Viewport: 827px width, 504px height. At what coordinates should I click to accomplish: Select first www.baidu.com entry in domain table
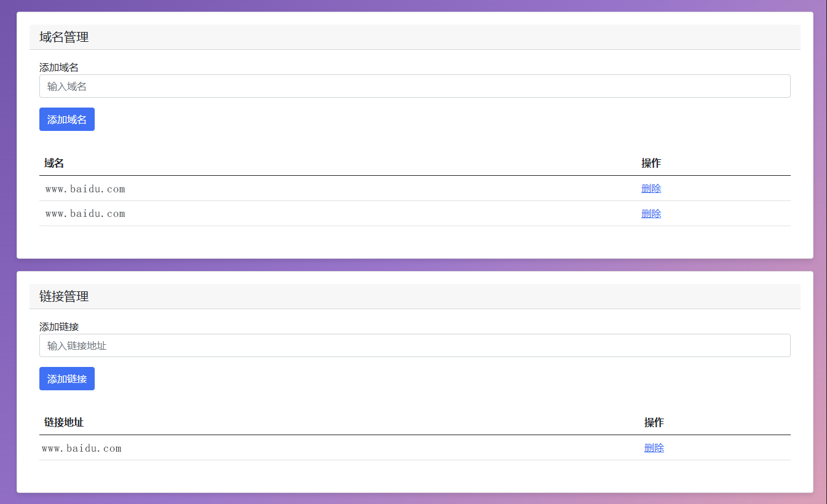(x=85, y=189)
